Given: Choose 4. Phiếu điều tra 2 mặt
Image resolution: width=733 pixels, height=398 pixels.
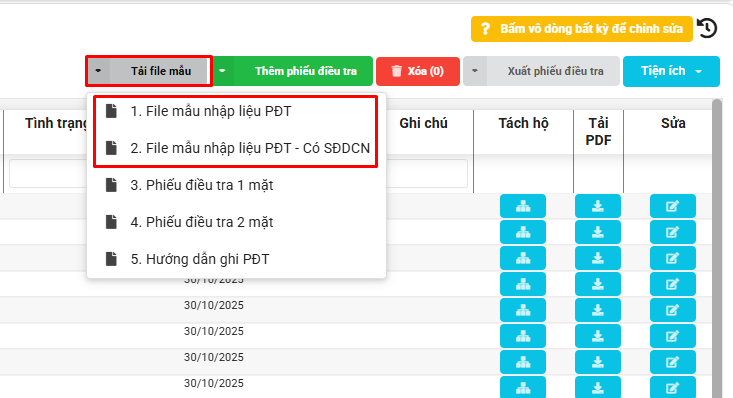Looking at the screenshot, I should 236,222.
